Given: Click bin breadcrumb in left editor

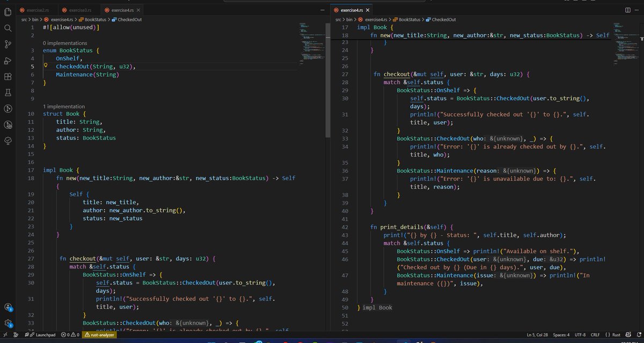Looking at the screenshot, I should 36,19.
